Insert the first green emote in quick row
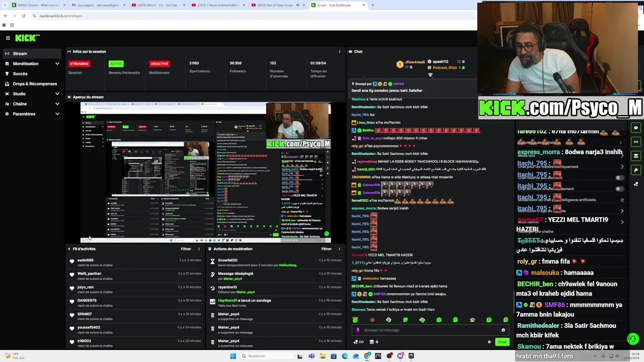The image size is (644, 362). pos(355,320)
